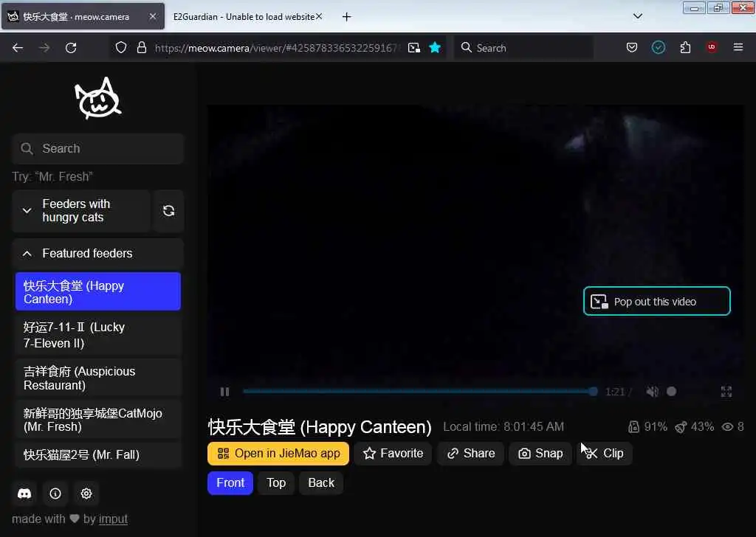Open a new browser tab
Image resolution: width=756 pixels, height=537 pixels.
click(x=347, y=17)
